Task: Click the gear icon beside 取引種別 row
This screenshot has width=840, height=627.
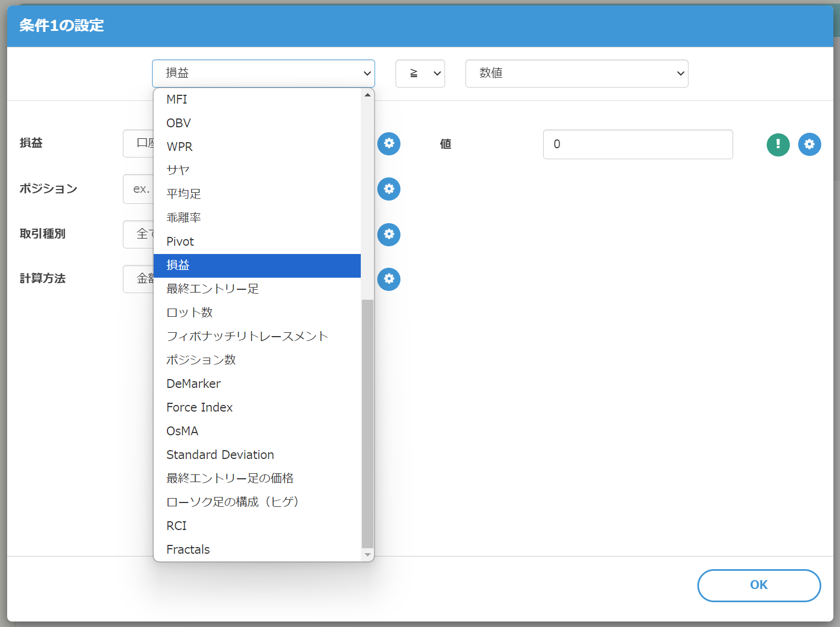Action: tap(389, 234)
